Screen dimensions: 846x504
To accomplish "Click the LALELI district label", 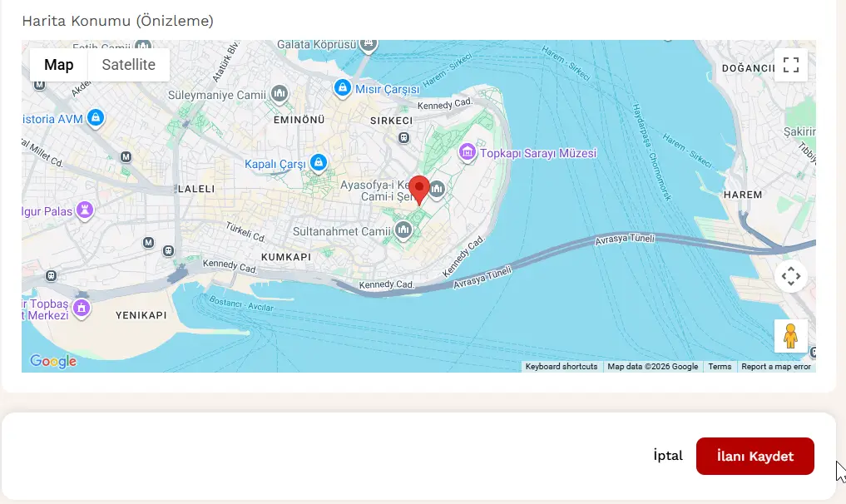I will point(196,189).
